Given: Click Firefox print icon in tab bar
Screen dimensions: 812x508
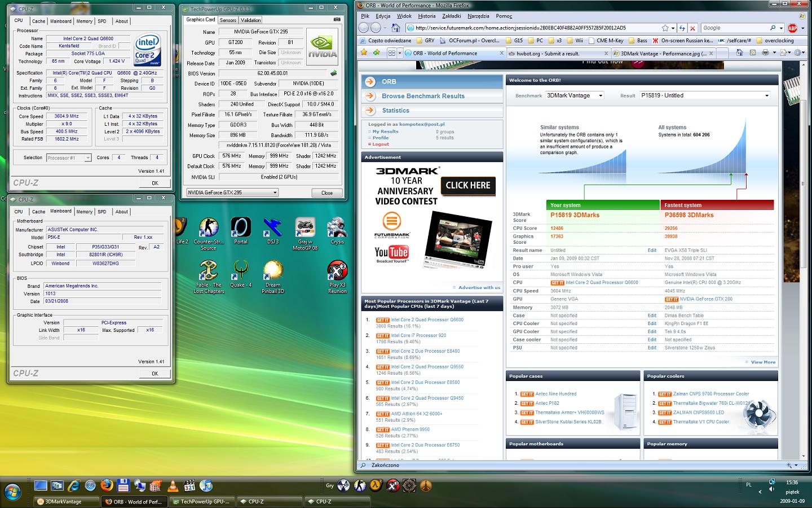Looking at the screenshot, I should coord(765,52).
